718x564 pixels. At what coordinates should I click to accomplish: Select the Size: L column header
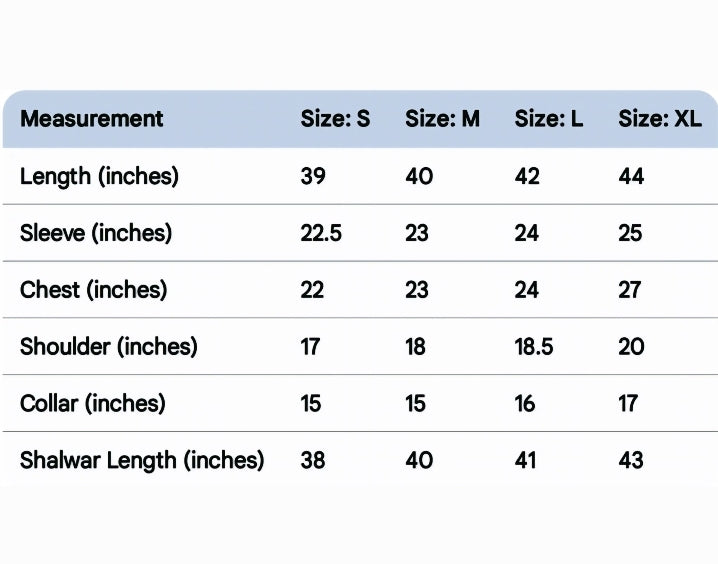click(x=549, y=119)
